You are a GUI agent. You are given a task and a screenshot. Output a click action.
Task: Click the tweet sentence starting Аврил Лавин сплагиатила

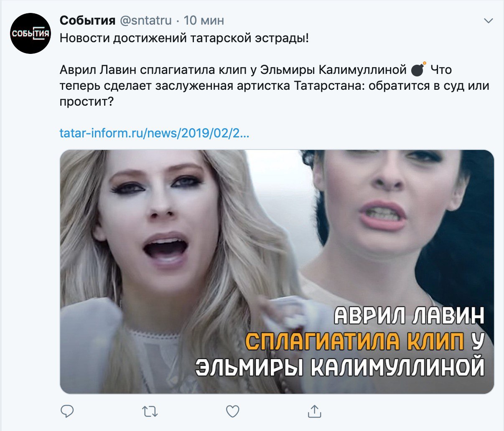[x=233, y=70]
